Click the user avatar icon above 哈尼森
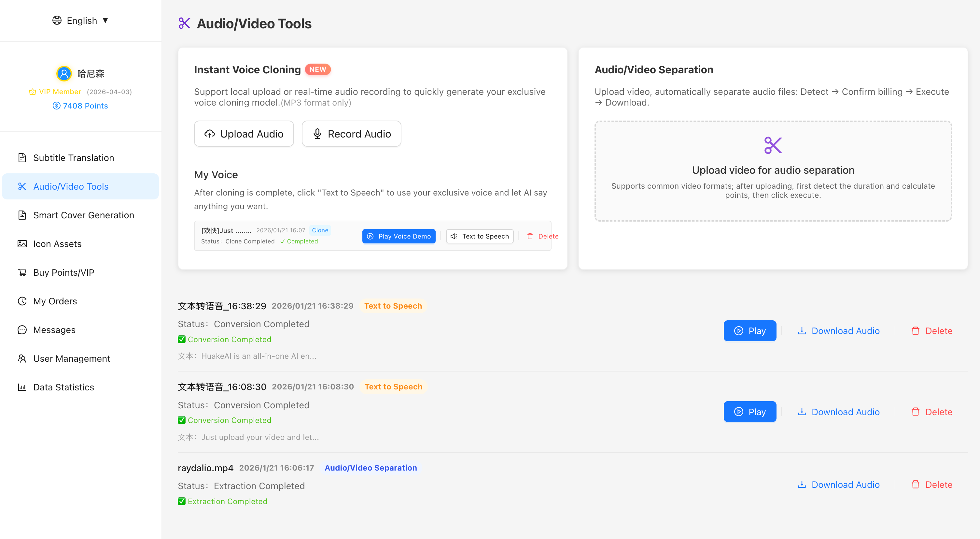 coord(63,73)
